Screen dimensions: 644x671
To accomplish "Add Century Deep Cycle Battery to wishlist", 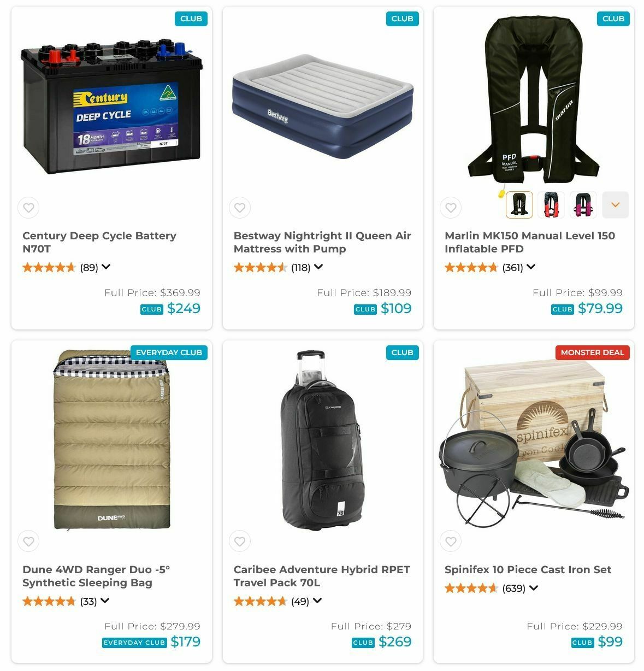I will tap(28, 208).
